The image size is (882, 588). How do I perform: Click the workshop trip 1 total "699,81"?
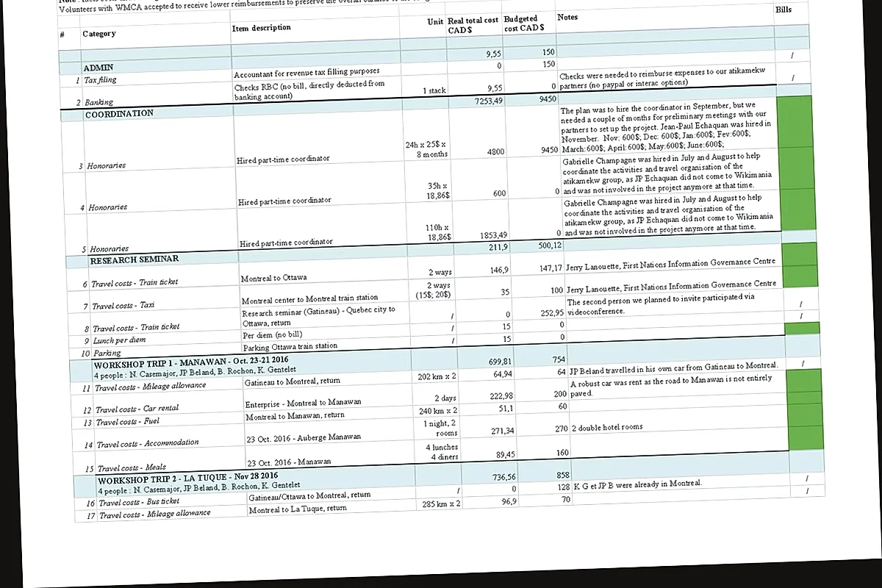(501, 362)
